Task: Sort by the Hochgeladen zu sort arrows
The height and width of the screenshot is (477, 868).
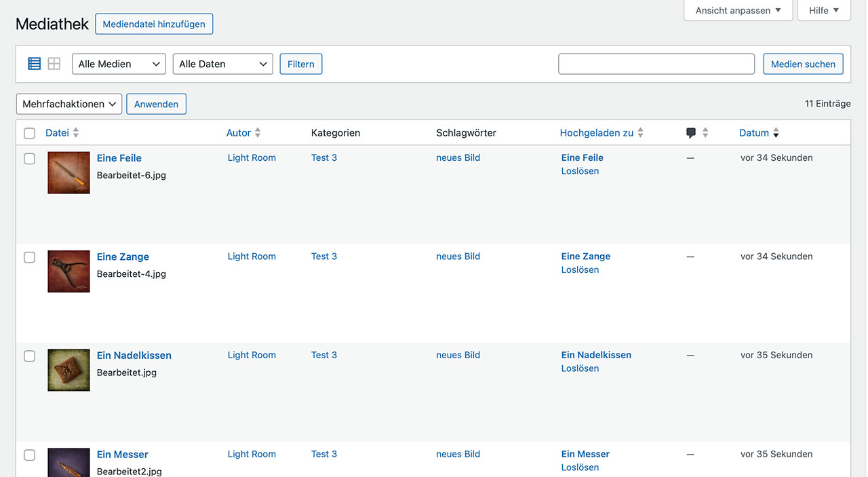Action: click(640, 132)
